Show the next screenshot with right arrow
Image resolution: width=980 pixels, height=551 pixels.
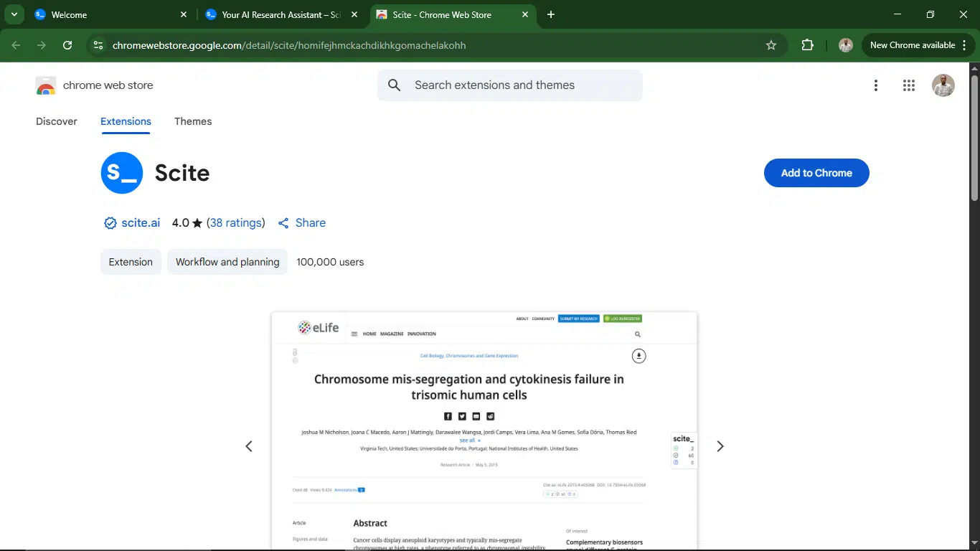(x=720, y=446)
